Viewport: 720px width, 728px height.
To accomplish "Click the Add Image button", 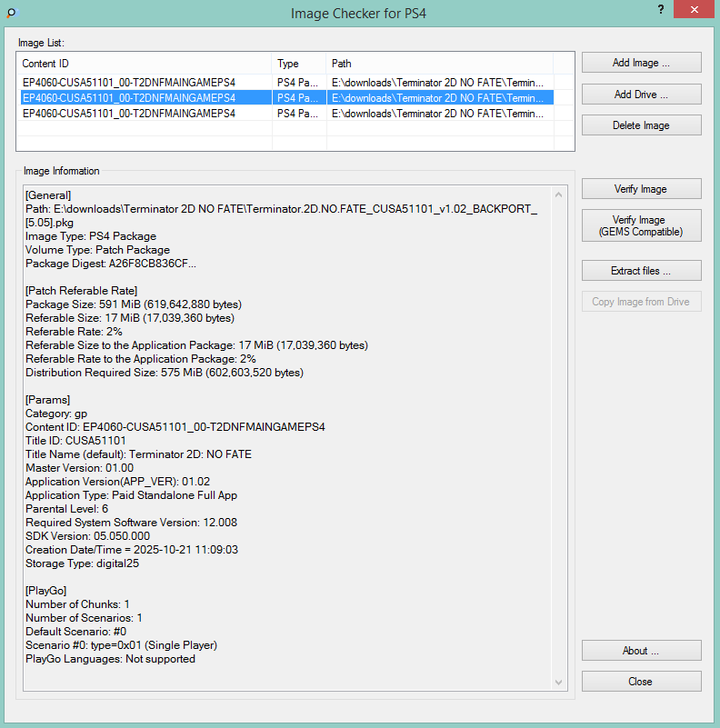I will 641,63.
